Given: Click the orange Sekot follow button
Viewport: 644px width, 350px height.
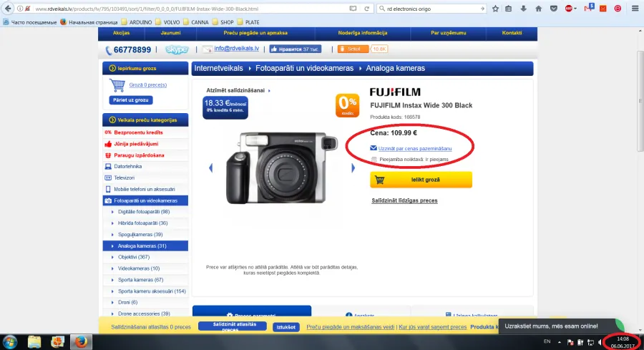Looking at the screenshot, I should [x=353, y=49].
